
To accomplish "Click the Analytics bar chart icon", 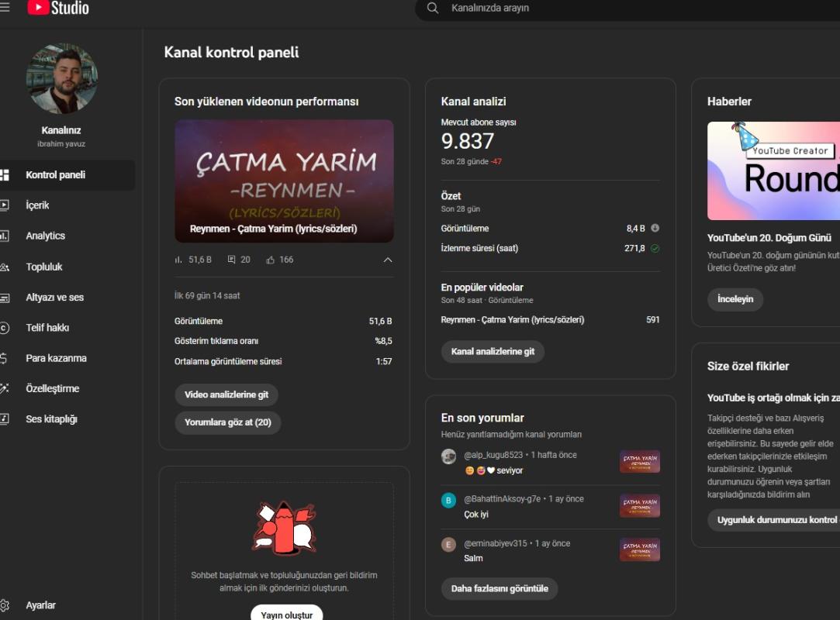I will (5, 236).
